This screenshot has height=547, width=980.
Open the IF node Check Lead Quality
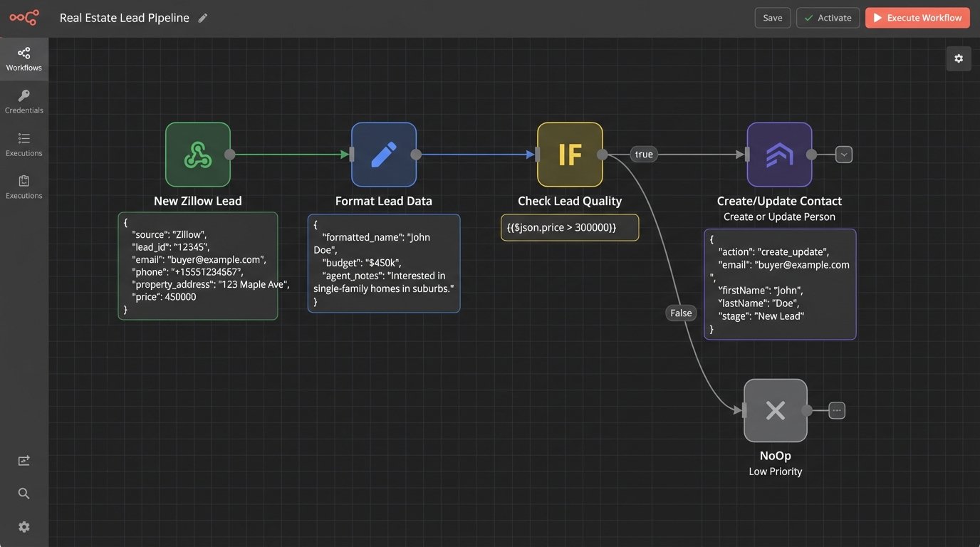570,155
